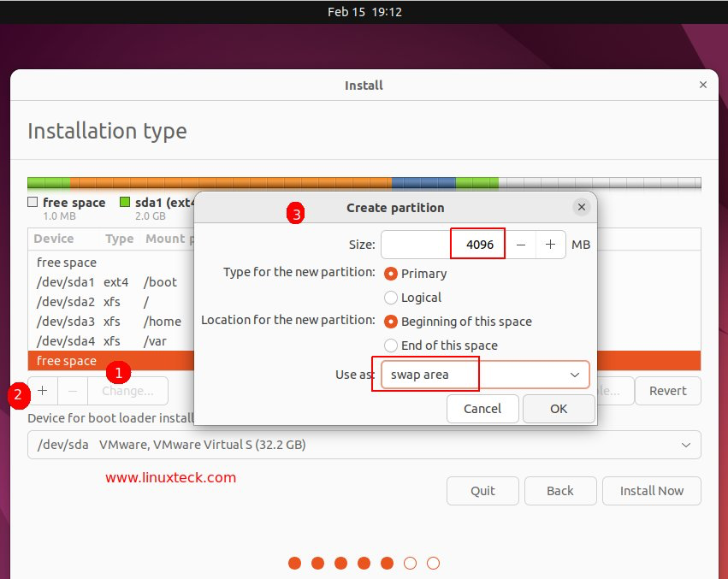Click the Install Now button
Viewport: 728px width, 579px height.
(x=651, y=491)
